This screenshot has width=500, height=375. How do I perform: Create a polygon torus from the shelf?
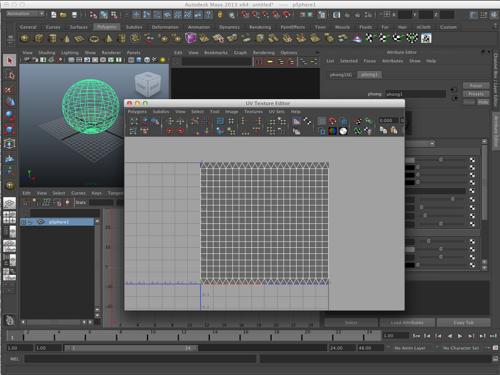pyautogui.click(x=94, y=39)
